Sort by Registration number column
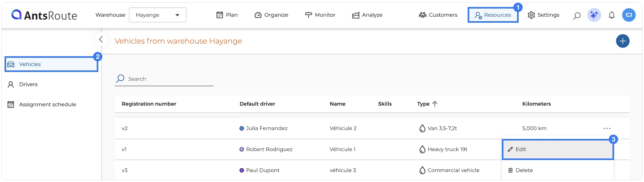 (149, 104)
